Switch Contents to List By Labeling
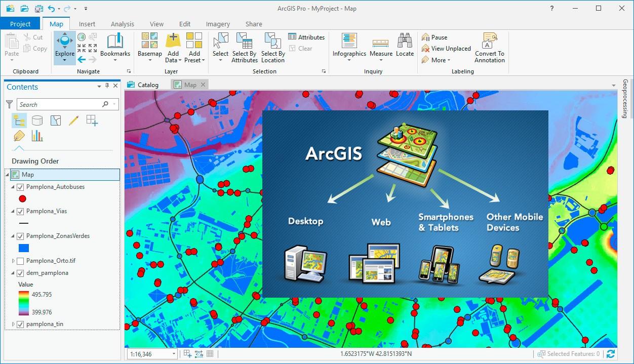Viewport: 634px width, 364px height. coord(19,136)
